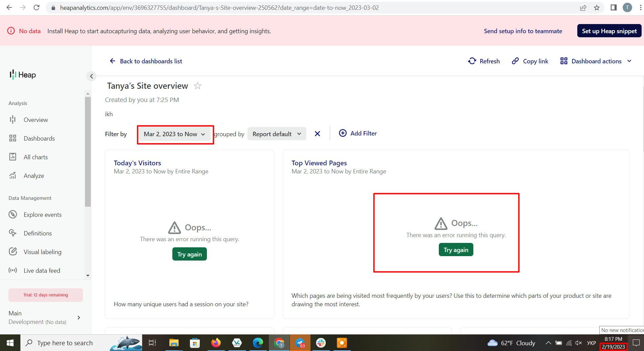
Task: Open Firefox from the taskbar
Action: (216, 343)
